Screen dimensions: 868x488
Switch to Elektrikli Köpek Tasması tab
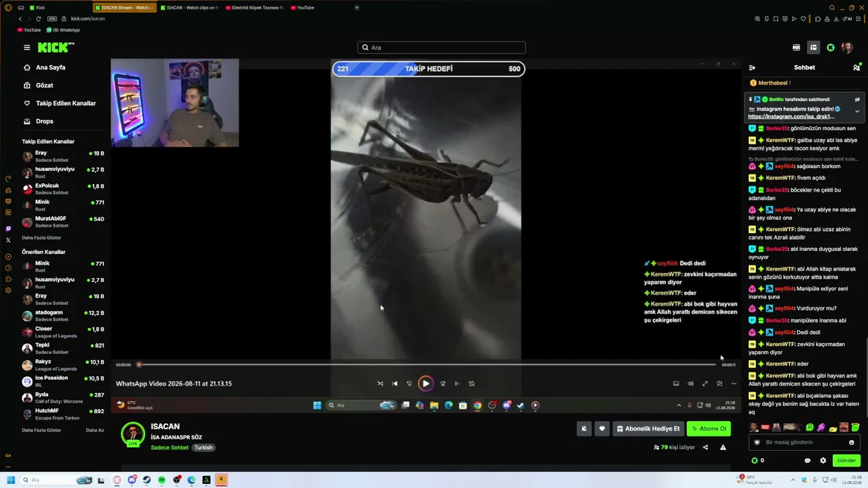click(x=255, y=7)
